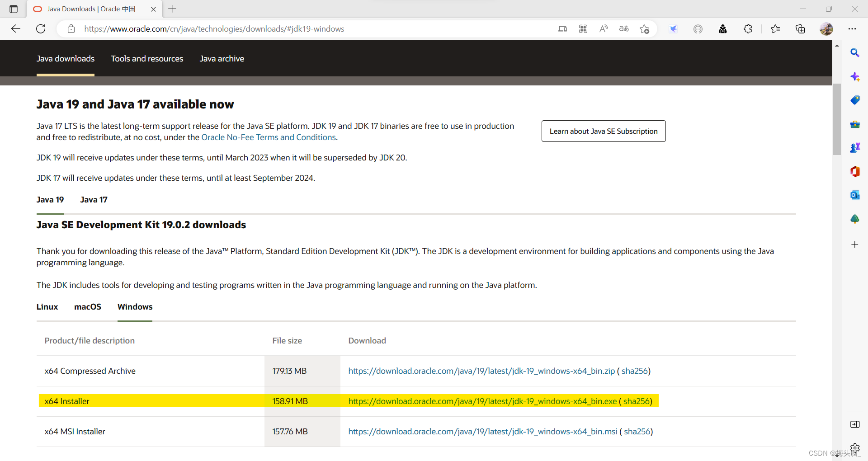868x461 pixels.
Task: Open sidebar Tools briefcase icon
Action: click(855, 124)
